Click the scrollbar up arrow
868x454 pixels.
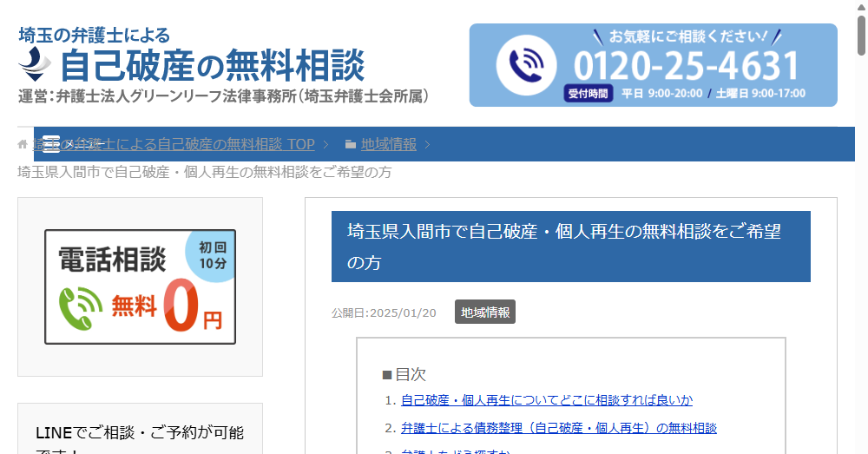tap(861, 7)
